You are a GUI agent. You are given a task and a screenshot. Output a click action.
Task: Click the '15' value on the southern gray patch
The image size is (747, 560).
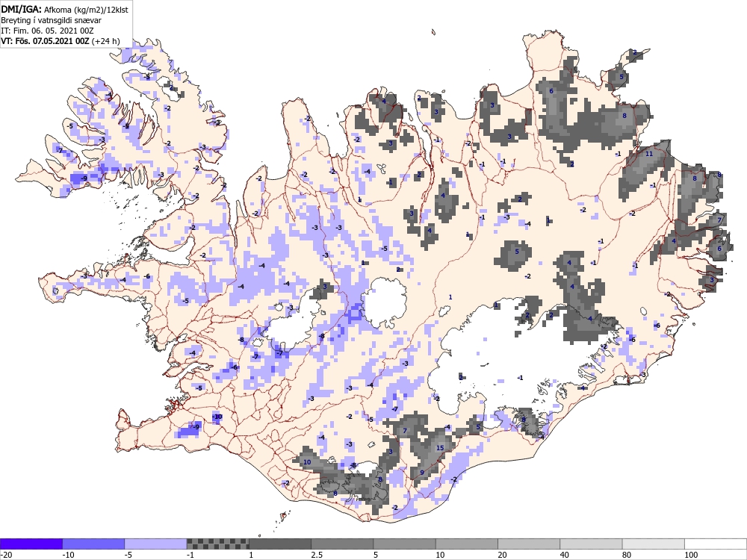[x=440, y=447]
